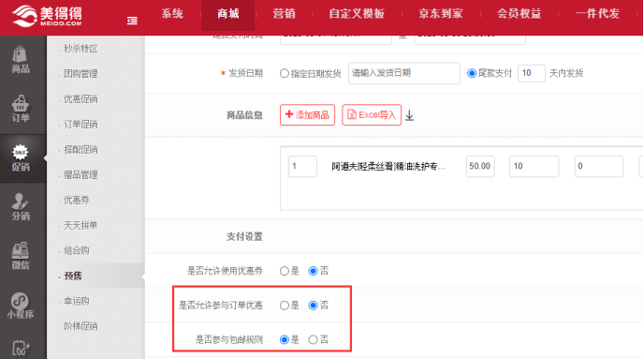Image resolution: width=644 pixels, height=359 pixels.
Task: Open 组合购 in the submenu
Action: [x=77, y=250]
